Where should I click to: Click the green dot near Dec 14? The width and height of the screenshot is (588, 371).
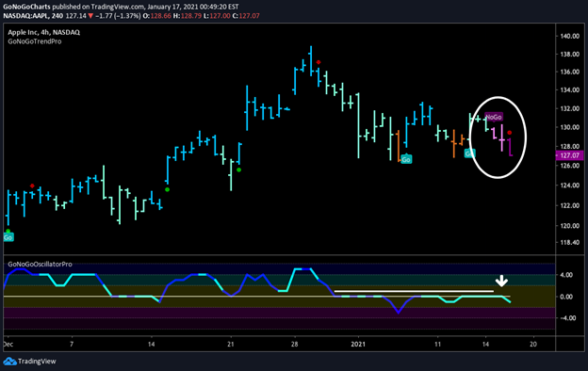pyautogui.click(x=167, y=189)
